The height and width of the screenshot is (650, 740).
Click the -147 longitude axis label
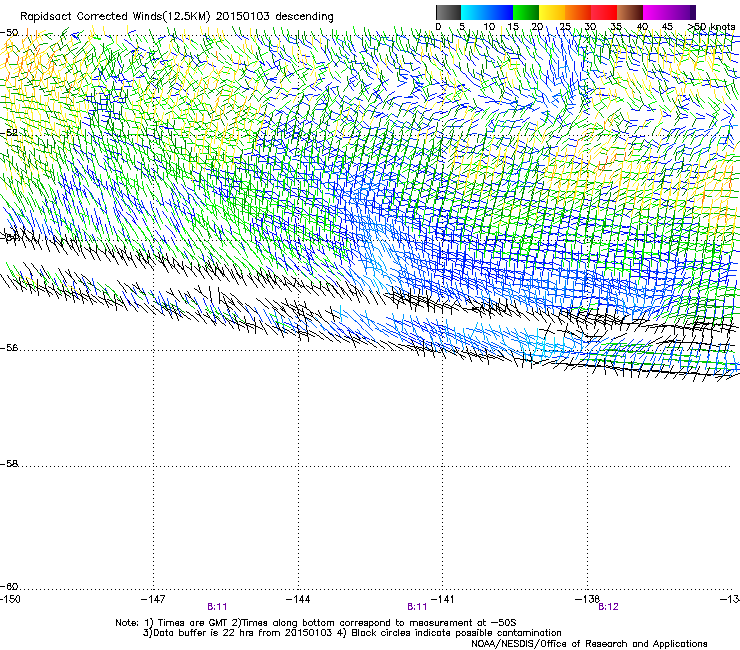click(x=153, y=599)
